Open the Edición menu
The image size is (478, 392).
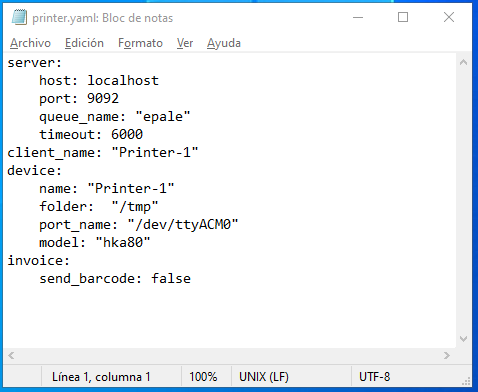pyautogui.click(x=84, y=43)
